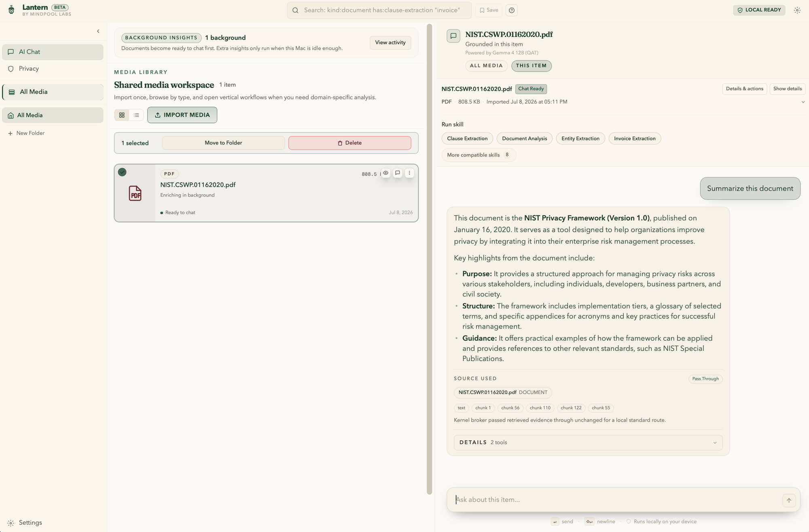The width and height of the screenshot is (809, 532).
Task: Click the PDF type tag on the card
Action: click(x=169, y=174)
